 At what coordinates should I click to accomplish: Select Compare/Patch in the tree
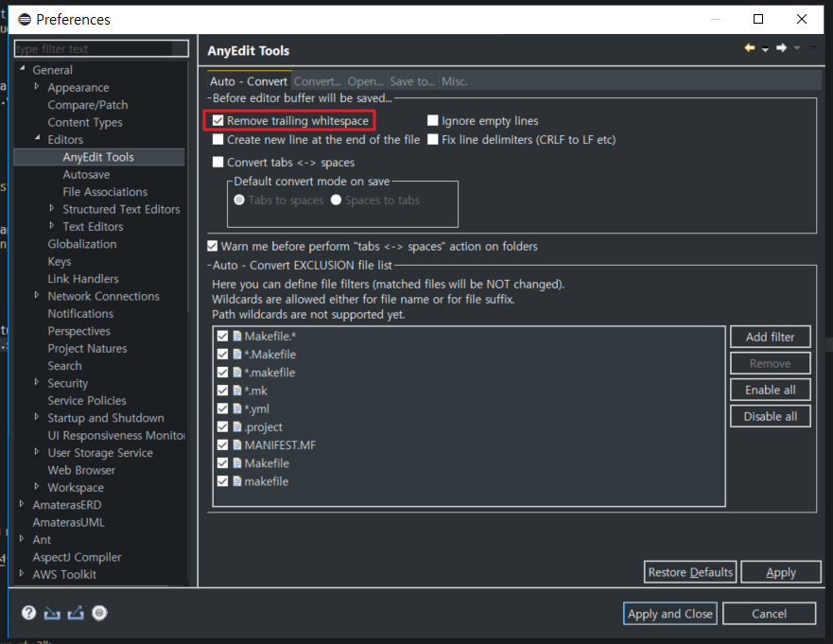pyautogui.click(x=88, y=105)
